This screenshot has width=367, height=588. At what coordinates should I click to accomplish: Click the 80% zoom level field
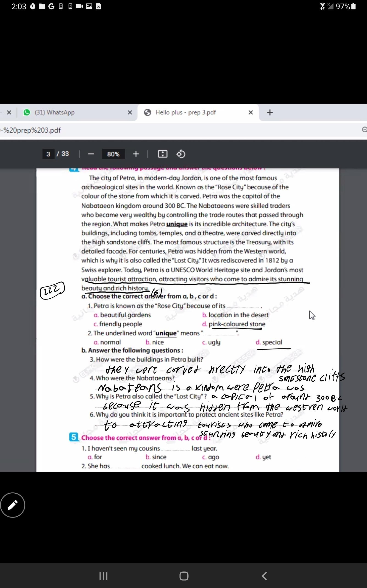point(113,154)
